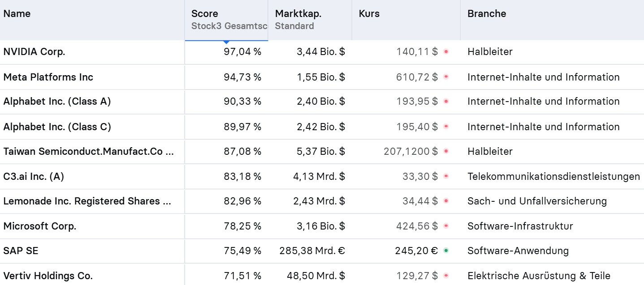Click red dot next to C3.ai price
The image size is (644, 285).
(x=446, y=176)
